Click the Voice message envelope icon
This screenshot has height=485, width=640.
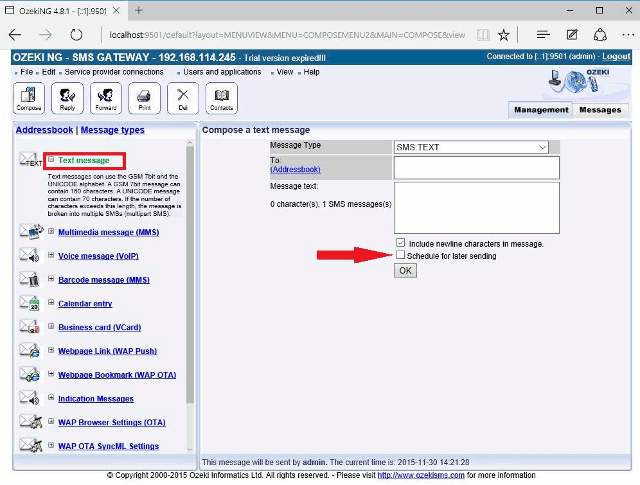tap(30, 256)
